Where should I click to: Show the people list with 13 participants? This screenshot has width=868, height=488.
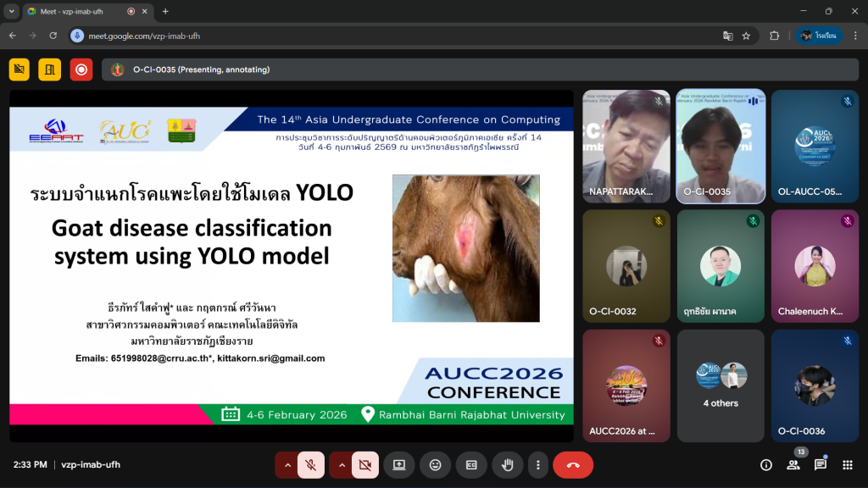click(x=793, y=464)
